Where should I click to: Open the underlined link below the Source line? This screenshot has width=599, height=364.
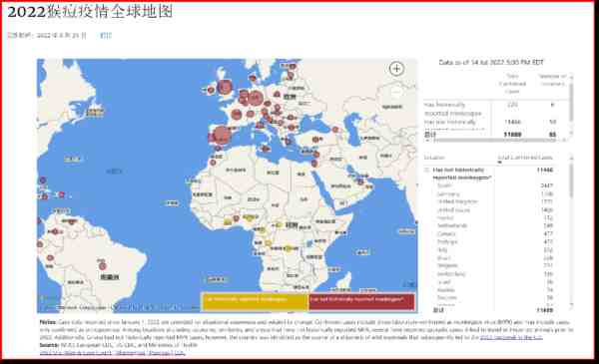coord(112,353)
